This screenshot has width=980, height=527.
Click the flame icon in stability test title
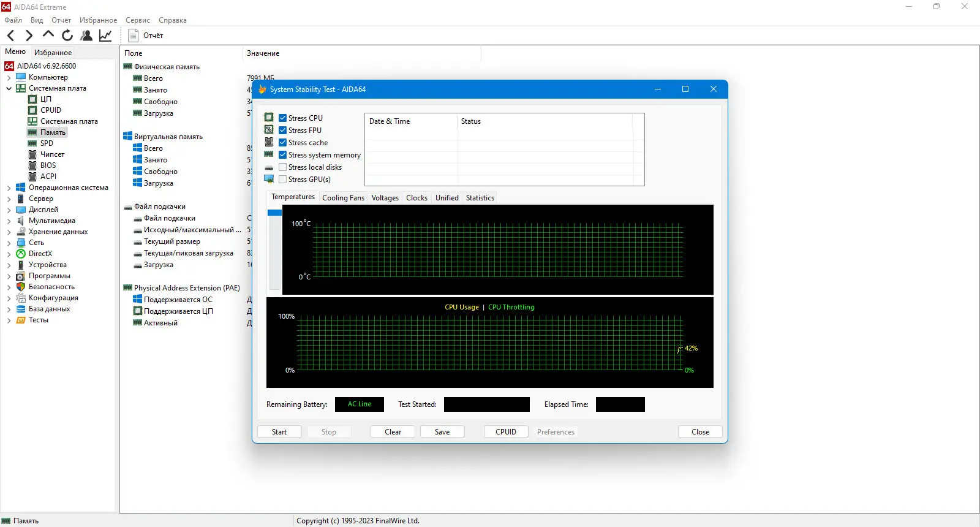(262, 89)
